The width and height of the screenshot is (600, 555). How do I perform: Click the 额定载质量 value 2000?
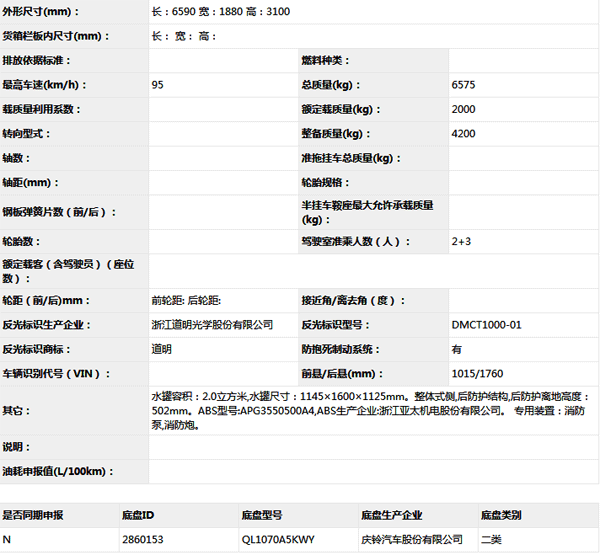click(463, 109)
